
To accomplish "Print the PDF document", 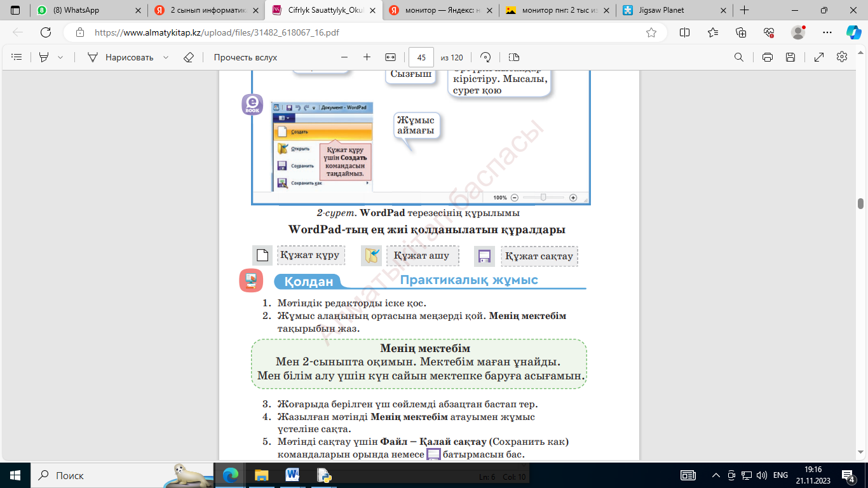I will click(x=768, y=57).
